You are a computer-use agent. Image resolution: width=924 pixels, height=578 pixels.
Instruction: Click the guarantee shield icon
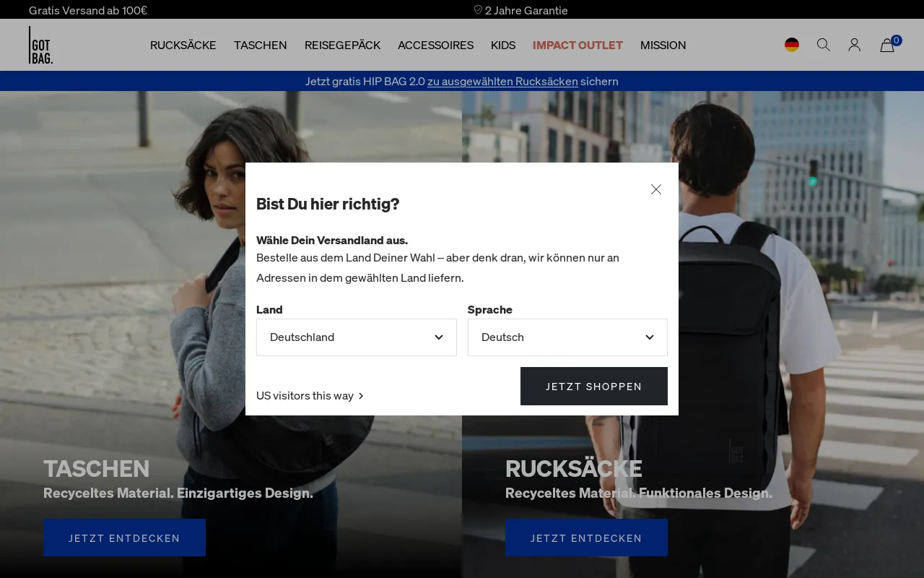coord(478,10)
